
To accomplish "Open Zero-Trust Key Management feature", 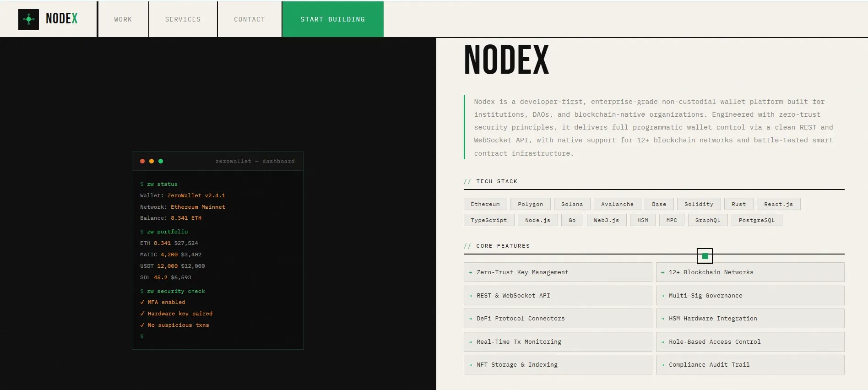I will tap(558, 272).
